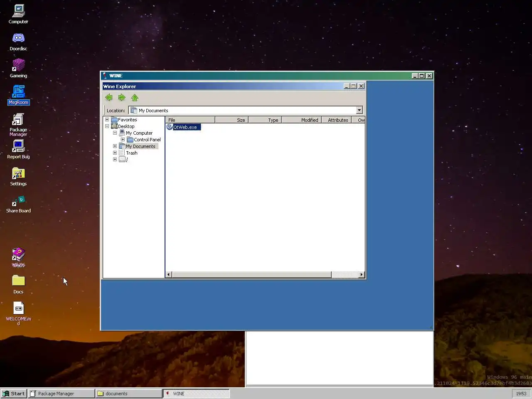
Task: Maximize the outer WINE window
Action: pos(422,76)
